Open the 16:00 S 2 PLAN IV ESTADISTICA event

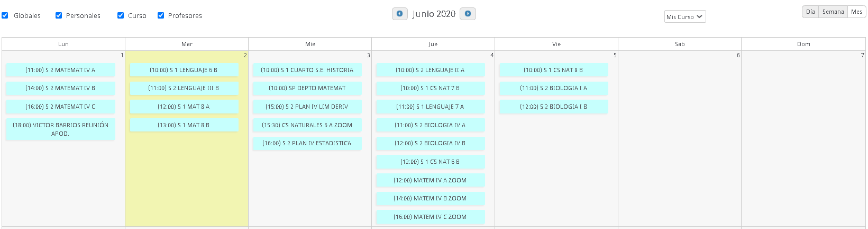(x=307, y=143)
